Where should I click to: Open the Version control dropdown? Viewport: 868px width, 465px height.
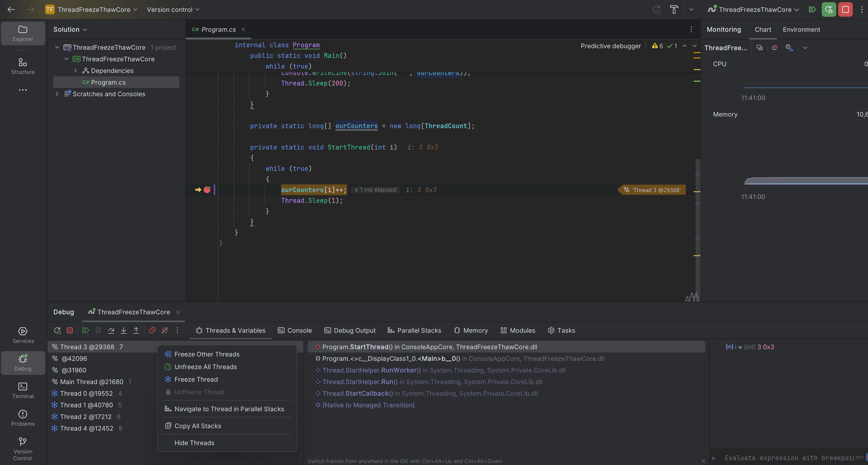173,9
